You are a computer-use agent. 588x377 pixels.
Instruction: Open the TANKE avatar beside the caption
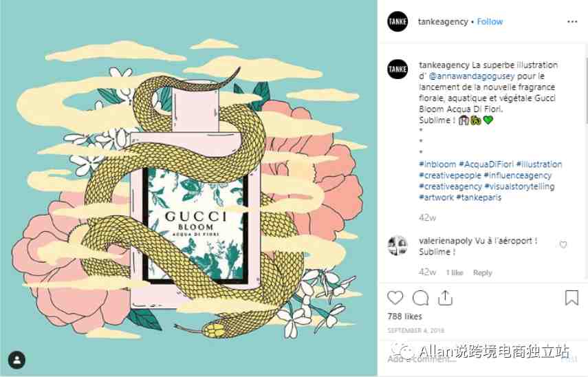point(398,69)
